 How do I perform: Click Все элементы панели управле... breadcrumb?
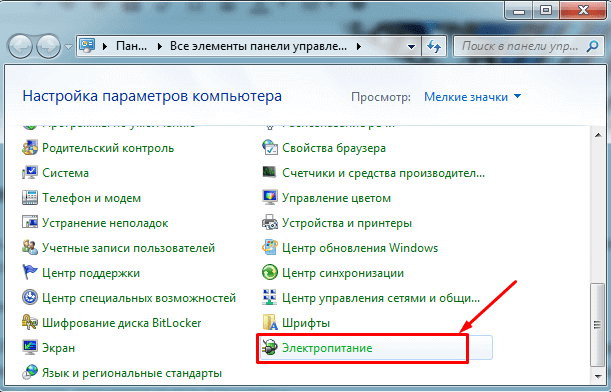pyautogui.click(x=258, y=46)
